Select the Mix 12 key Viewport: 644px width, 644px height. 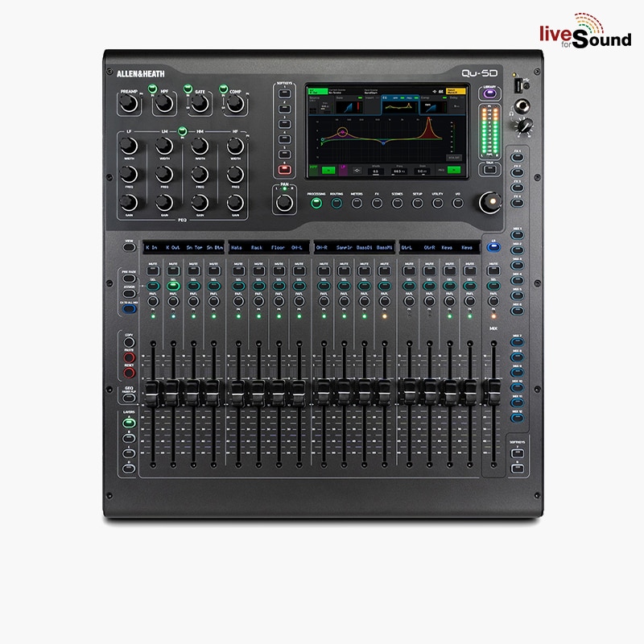[517, 418]
